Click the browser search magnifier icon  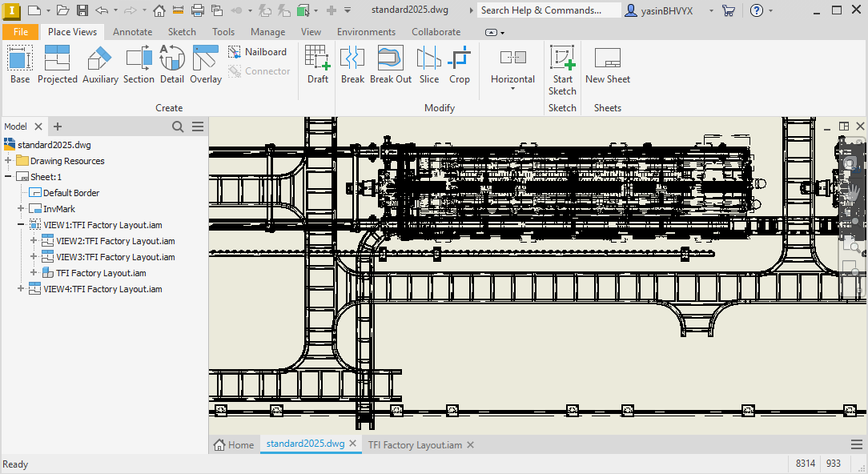pos(177,126)
